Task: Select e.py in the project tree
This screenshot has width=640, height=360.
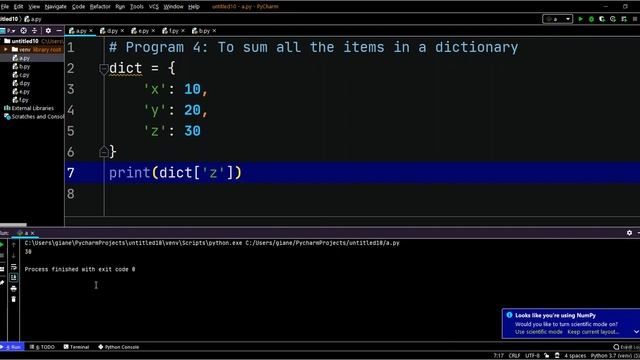Action: [x=21, y=91]
